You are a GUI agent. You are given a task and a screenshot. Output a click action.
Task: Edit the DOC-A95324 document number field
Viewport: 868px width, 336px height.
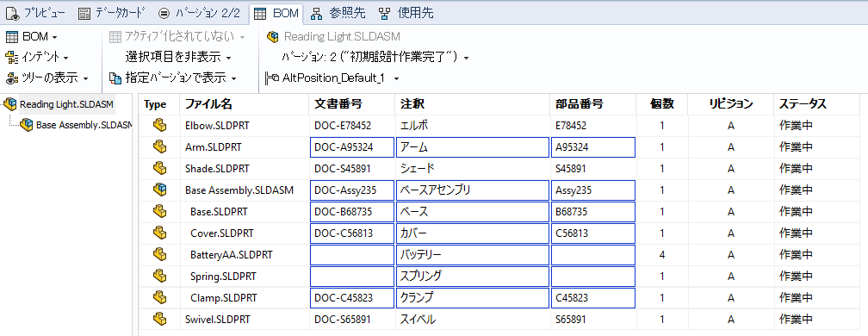[x=352, y=147]
